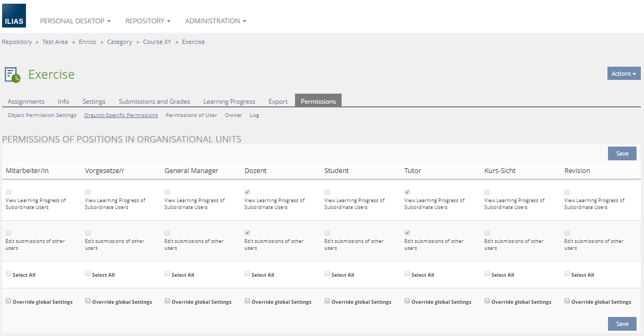Click the ILIAS logo icon
Screen dimensions: 644x336
point(14,16)
